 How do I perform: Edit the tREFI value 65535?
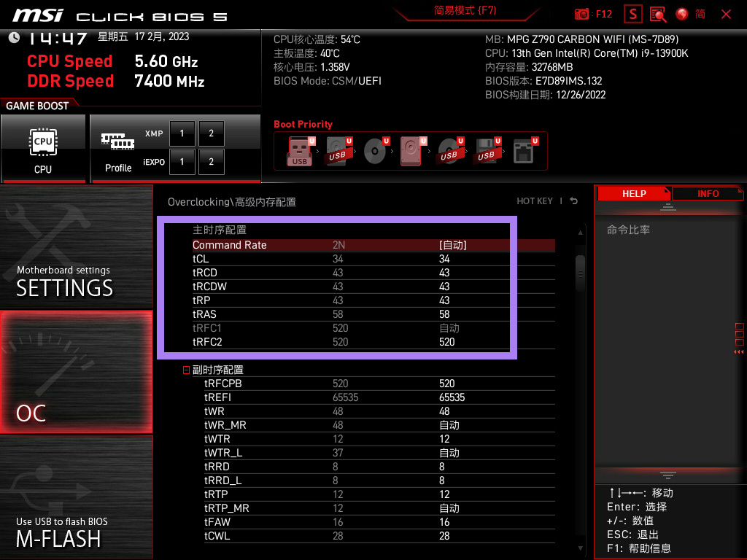(x=452, y=397)
